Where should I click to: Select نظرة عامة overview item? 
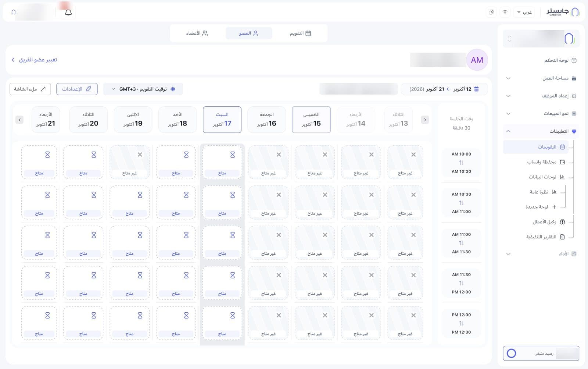(543, 192)
